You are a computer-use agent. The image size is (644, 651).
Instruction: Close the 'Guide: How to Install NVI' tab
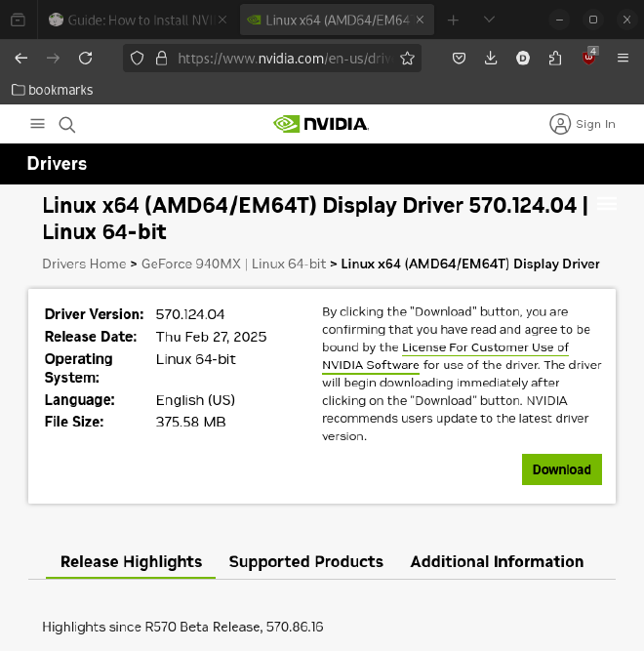tap(222, 20)
